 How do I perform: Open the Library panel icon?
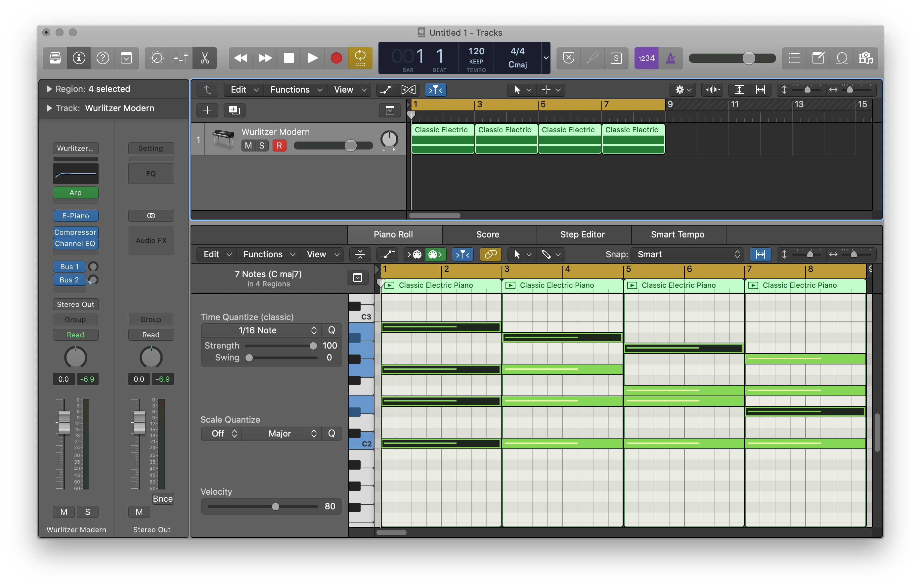point(55,58)
